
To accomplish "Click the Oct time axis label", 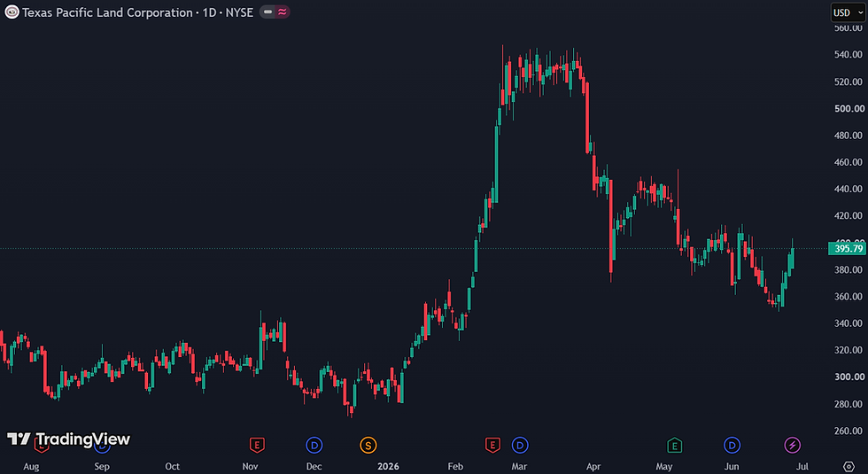I will coord(172,467).
